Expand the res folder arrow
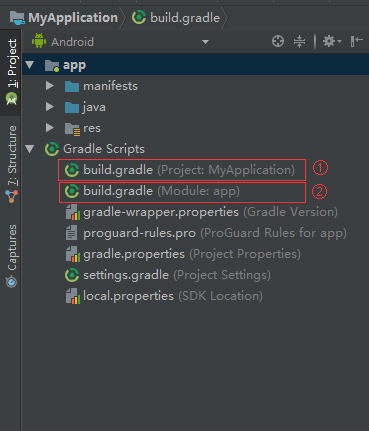369x431 pixels. coord(50,128)
